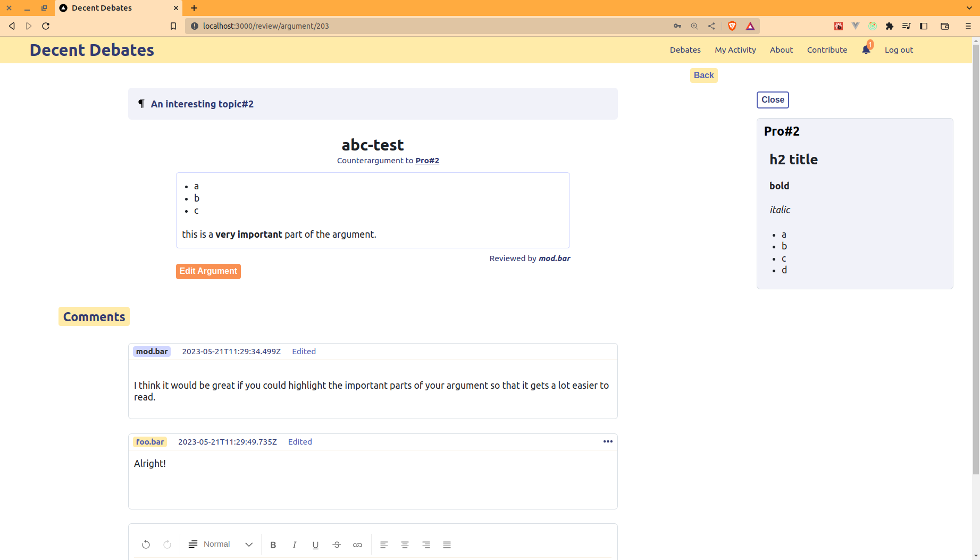The image size is (980, 560).
Task: Go to My Activity page
Action: pos(735,50)
